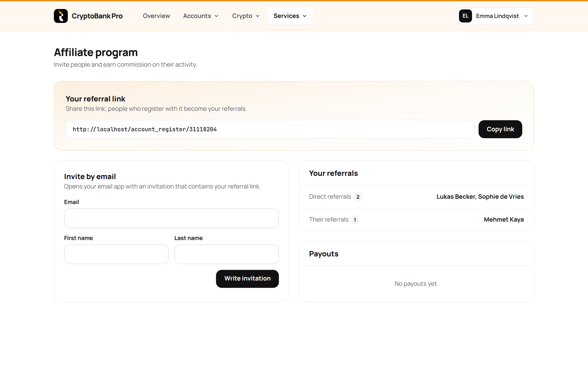Screen dimensions: 588x368
Task: Click the 'Direct referrals' label
Action: click(330, 197)
